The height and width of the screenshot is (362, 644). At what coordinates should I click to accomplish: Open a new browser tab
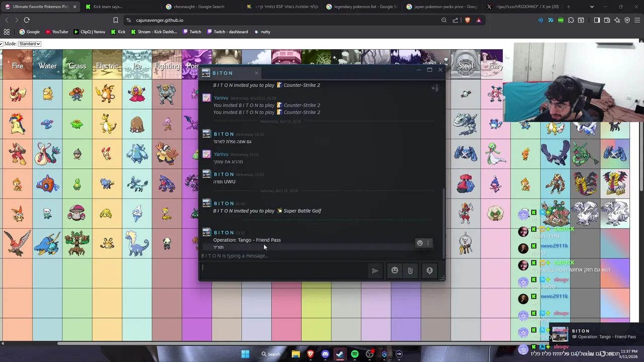pos(569,7)
